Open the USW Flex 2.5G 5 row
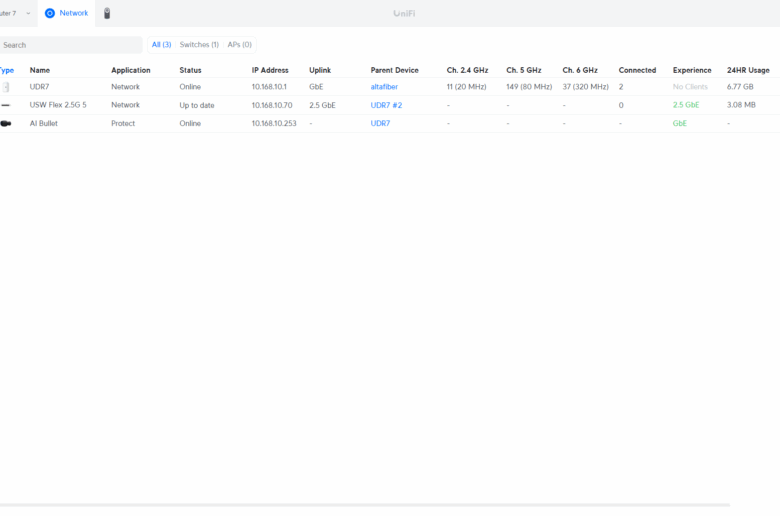The height and width of the screenshot is (516, 780). (x=390, y=105)
